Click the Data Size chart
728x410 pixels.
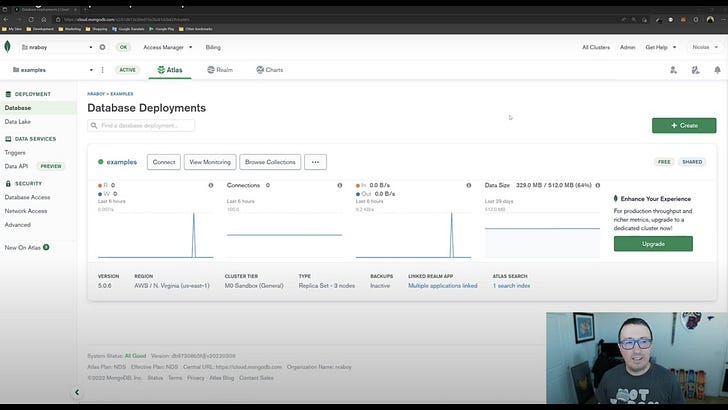[x=542, y=234]
